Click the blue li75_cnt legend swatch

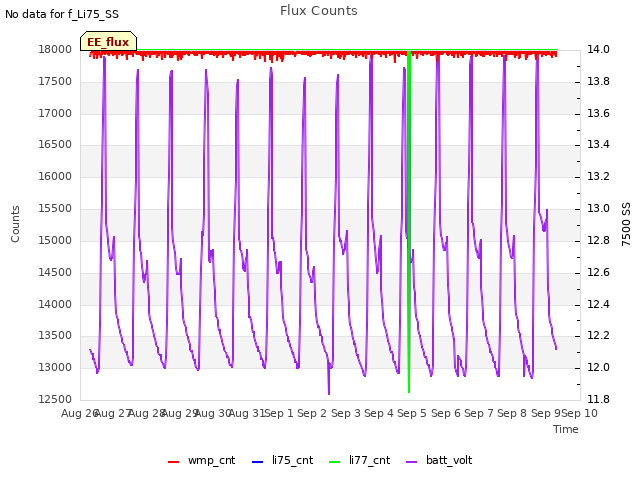click(x=258, y=462)
